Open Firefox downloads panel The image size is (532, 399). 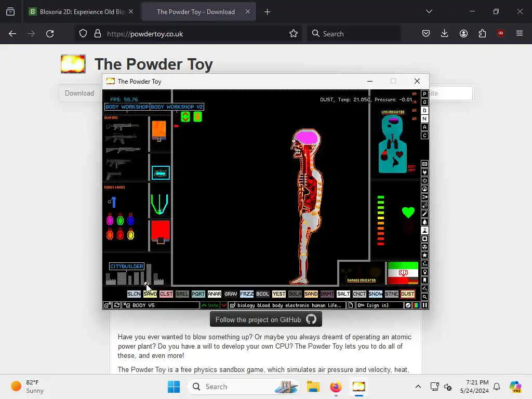[x=445, y=33]
